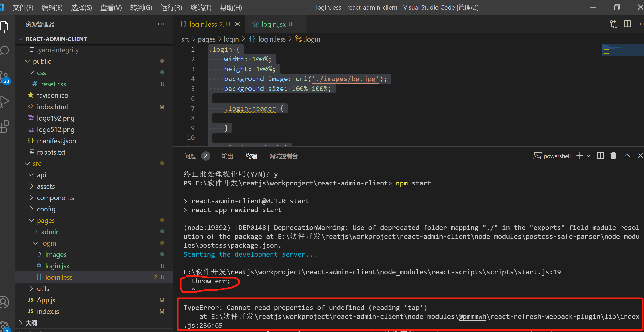Screen dimensions: 644x332
Task: Split the editor to the right
Action: click(627, 24)
